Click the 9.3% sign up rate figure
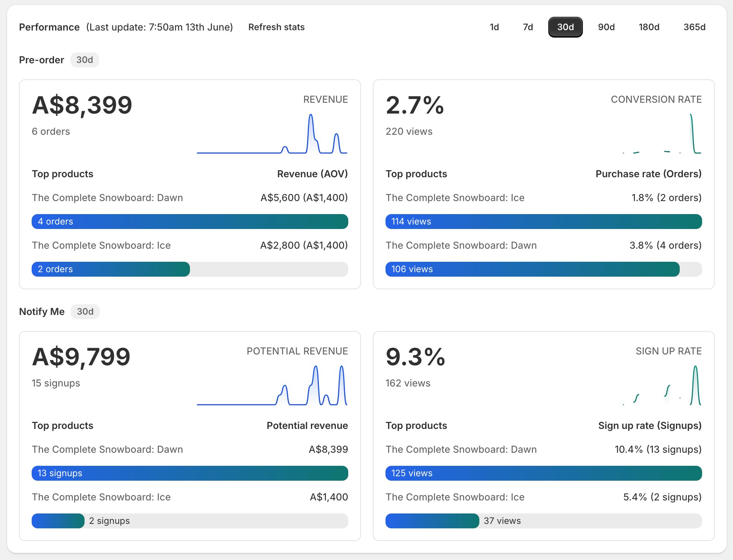 pos(415,357)
